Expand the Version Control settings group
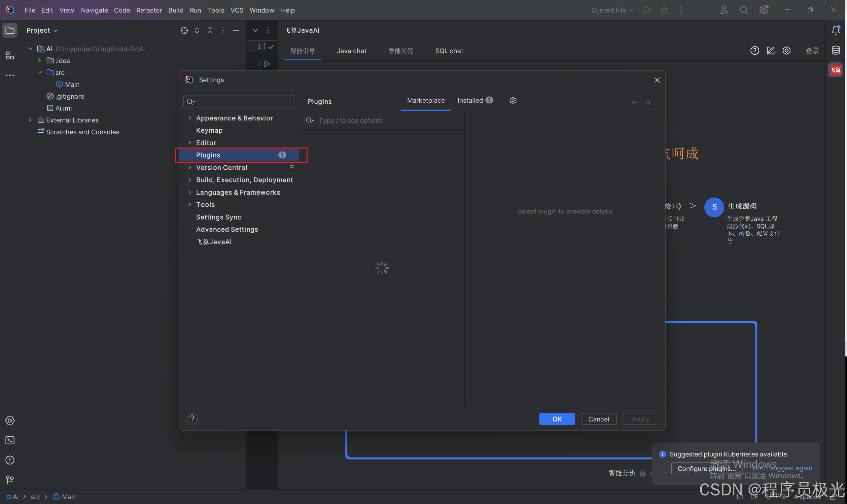The height and width of the screenshot is (504, 847). pyautogui.click(x=190, y=167)
